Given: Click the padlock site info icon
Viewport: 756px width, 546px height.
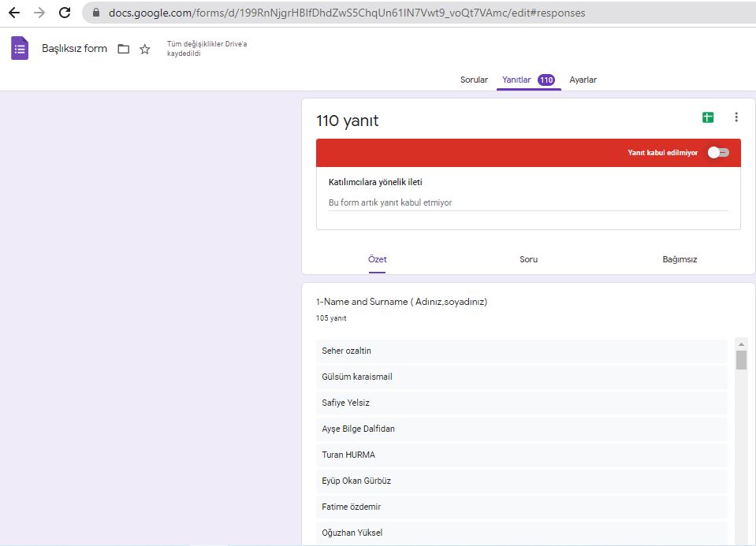Looking at the screenshot, I should (x=97, y=13).
